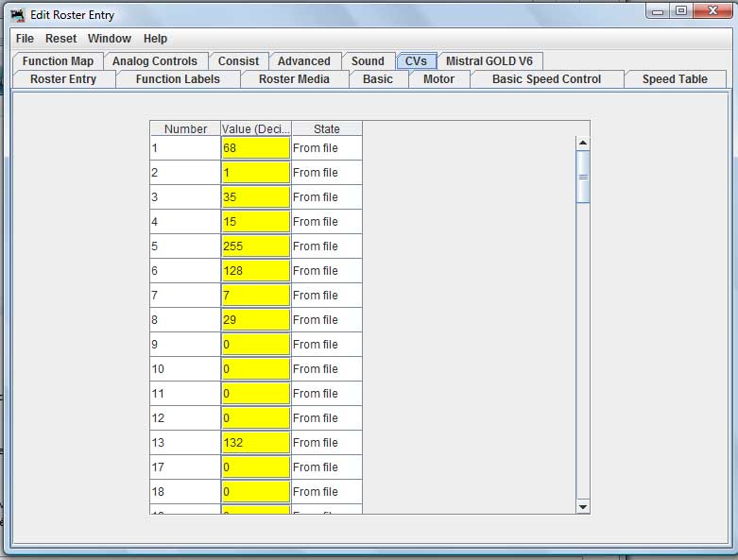
Task: Click the CV table scroll down arrow
Action: [583, 507]
